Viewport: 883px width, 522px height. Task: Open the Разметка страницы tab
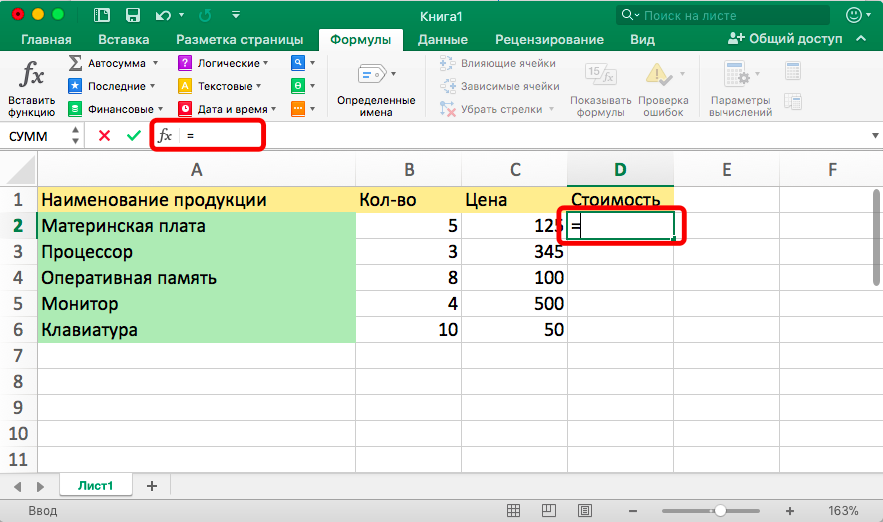(x=239, y=39)
